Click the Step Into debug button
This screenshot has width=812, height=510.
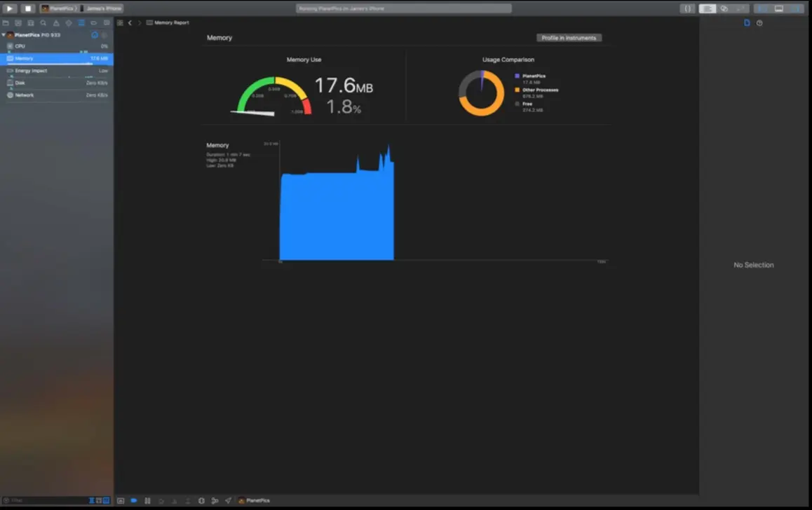175,500
